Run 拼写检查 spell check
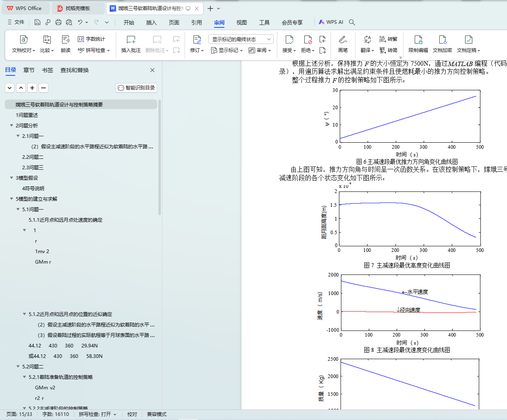 click(x=94, y=50)
